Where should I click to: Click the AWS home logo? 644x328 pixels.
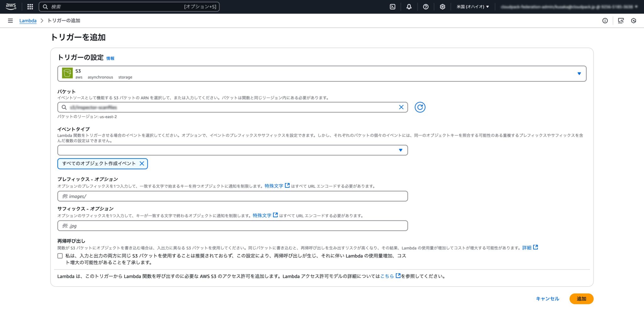(10, 7)
